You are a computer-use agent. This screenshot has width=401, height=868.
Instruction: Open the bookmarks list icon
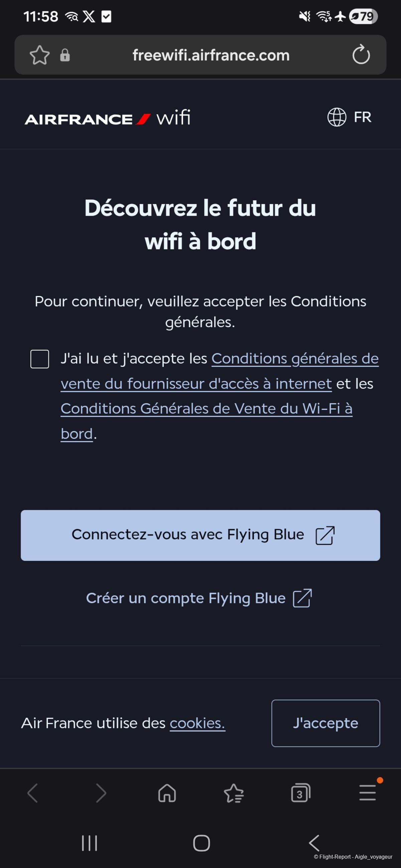[x=234, y=793]
